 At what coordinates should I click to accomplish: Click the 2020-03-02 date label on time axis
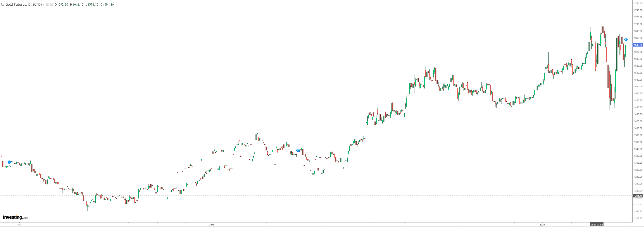pyautogui.click(x=596, y=225)
